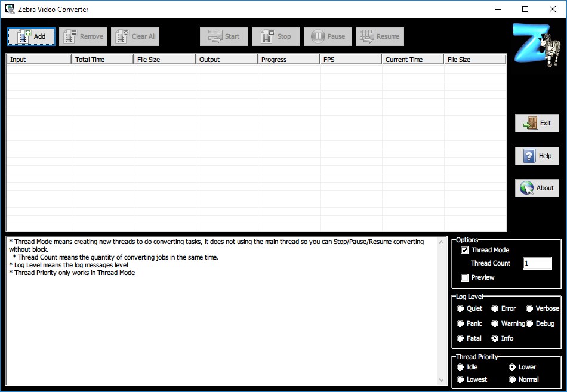
Task: Click the Total Time column header
Action: pos(102,60)
